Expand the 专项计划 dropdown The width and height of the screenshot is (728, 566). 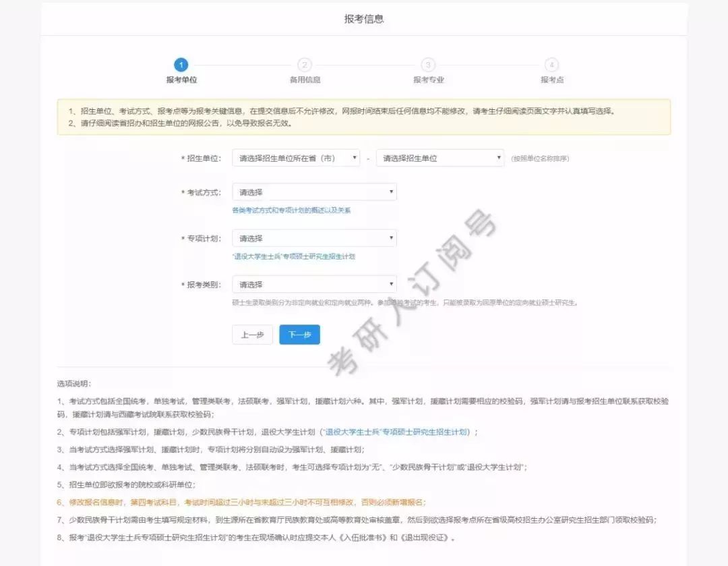tap(314, 238)
